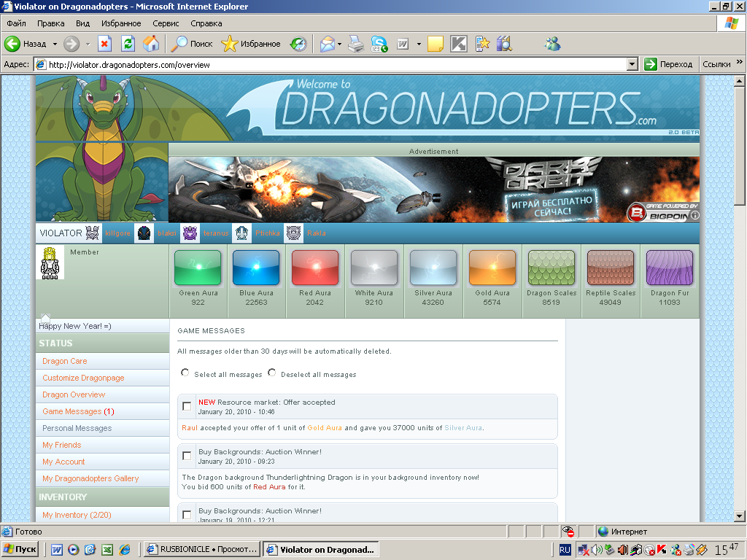
Task: Click the page vertical scrollbar down arrow
Action: (740, 516)
